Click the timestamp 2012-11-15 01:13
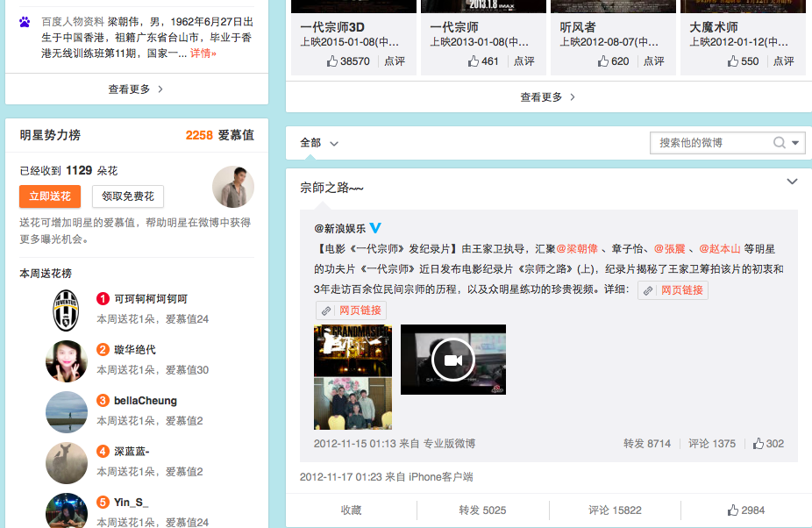 tap(355, 444)
